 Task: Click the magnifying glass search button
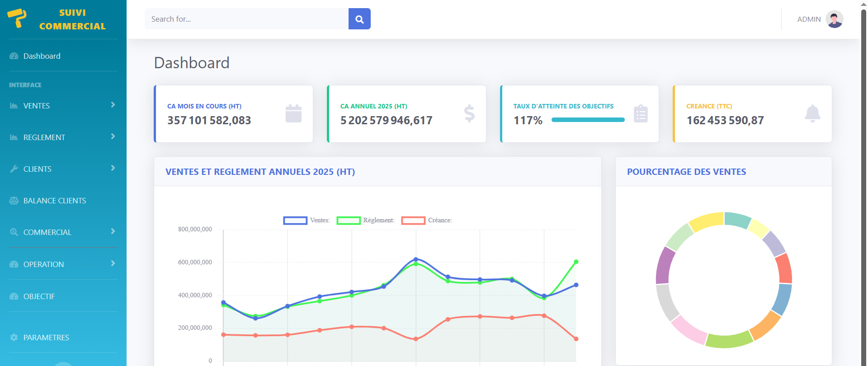(359, 19)
